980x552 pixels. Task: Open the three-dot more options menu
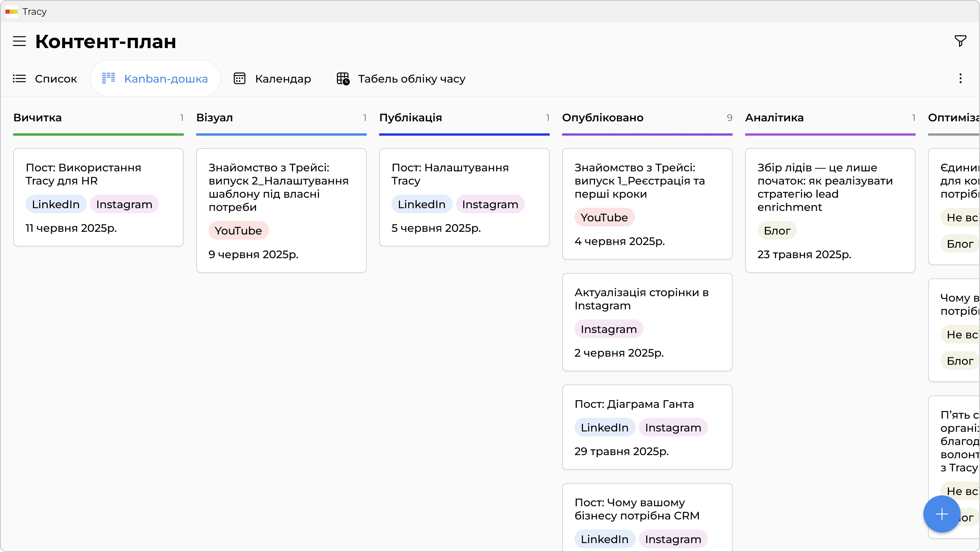[960, 79]
